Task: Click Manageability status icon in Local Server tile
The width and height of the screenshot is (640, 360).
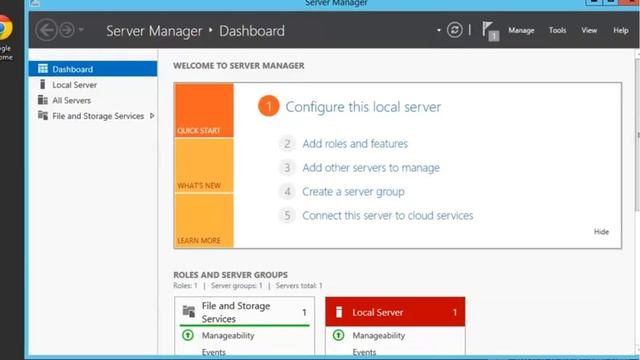Action: coord(338,336)
